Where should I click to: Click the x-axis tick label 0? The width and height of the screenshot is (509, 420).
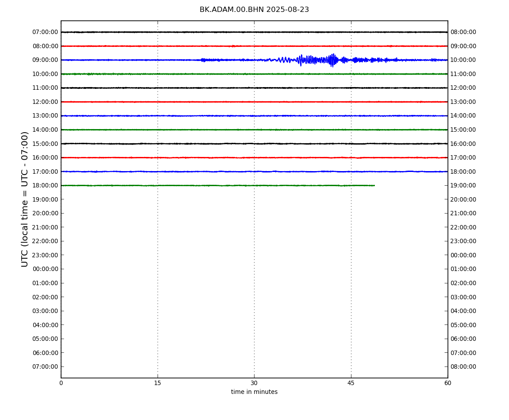[61, 383]
